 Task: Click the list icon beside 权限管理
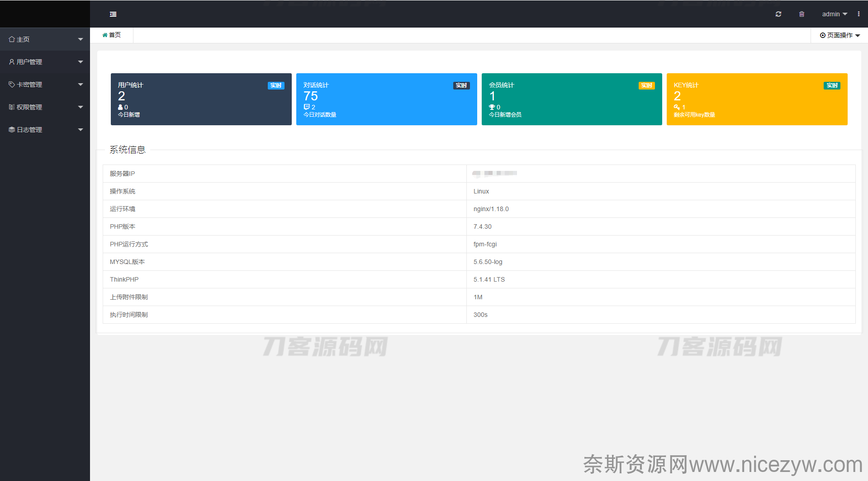point(12,107)
